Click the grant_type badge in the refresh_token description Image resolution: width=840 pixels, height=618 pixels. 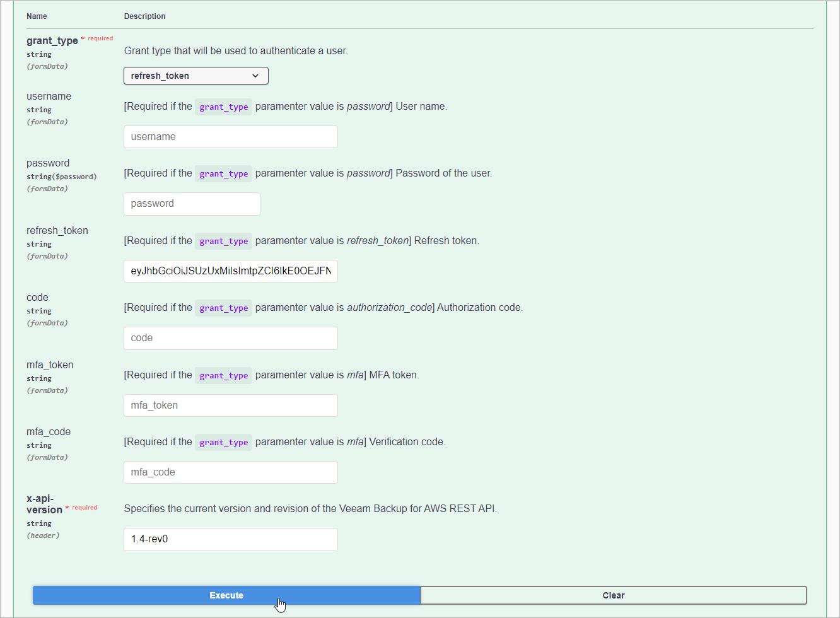click(x=223, y=241)
